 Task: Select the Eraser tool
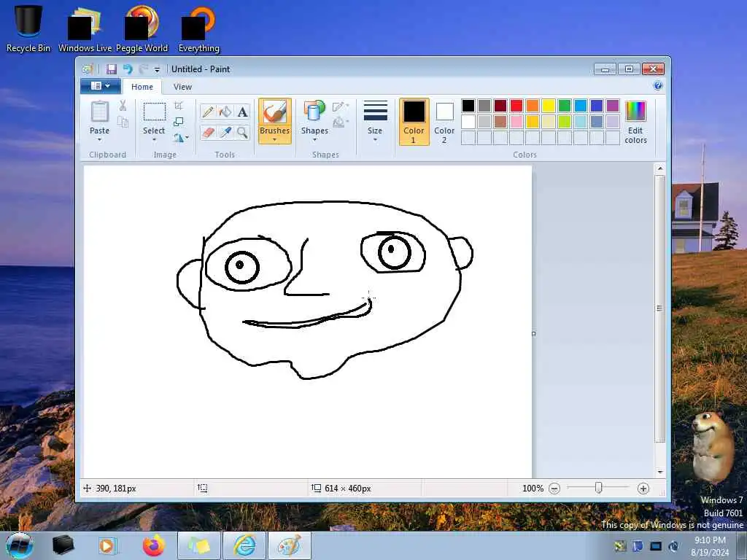coord(208,132)
